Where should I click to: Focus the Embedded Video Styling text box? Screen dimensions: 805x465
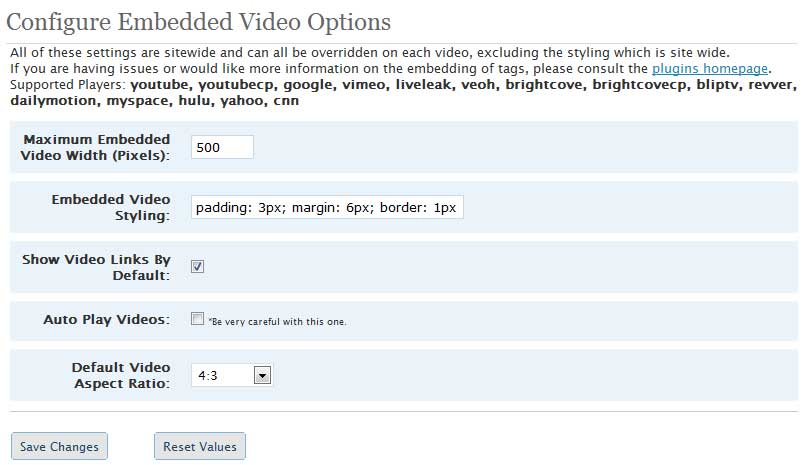coord(327,207)
